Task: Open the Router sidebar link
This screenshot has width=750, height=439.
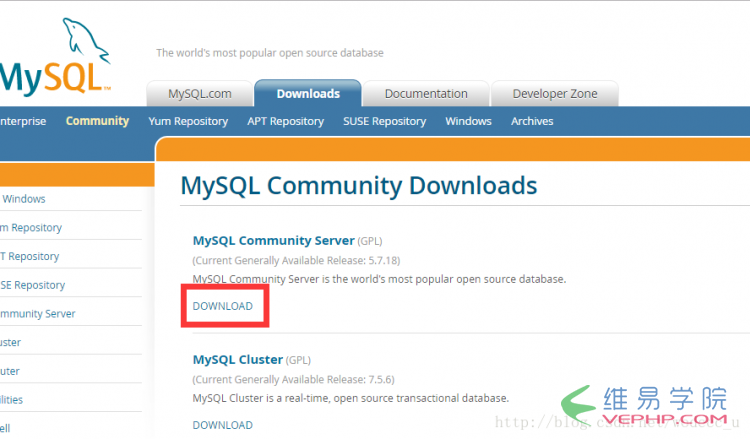Action: 10,371
